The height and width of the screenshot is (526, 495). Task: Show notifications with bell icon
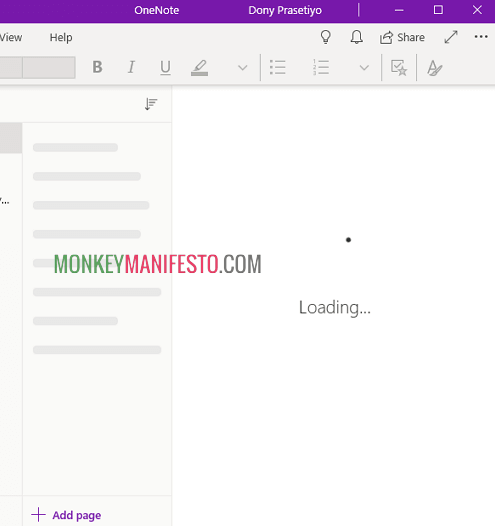[x=356, y=37]
